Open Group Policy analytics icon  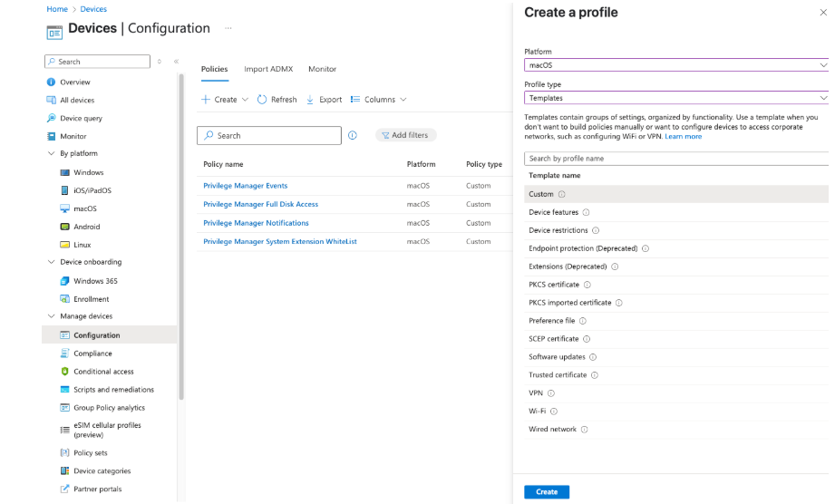[65, 408]
